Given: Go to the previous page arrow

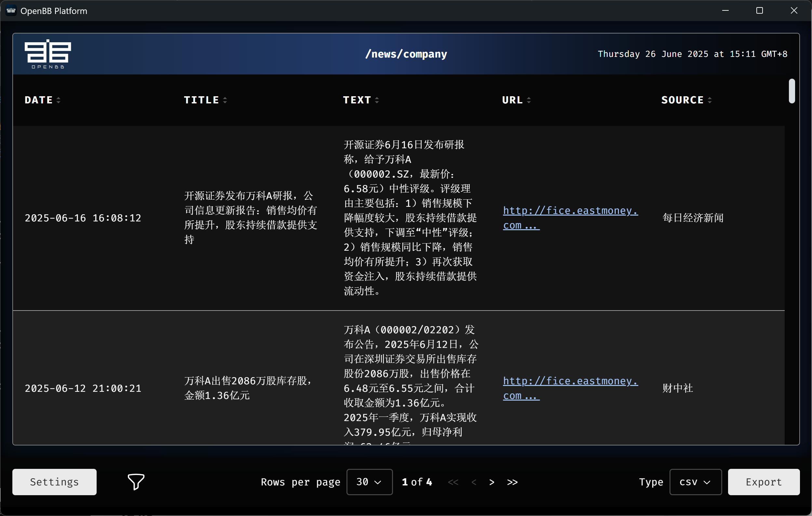Looking at the screenshot, I should pyautogui.click(x=474, y=482).
